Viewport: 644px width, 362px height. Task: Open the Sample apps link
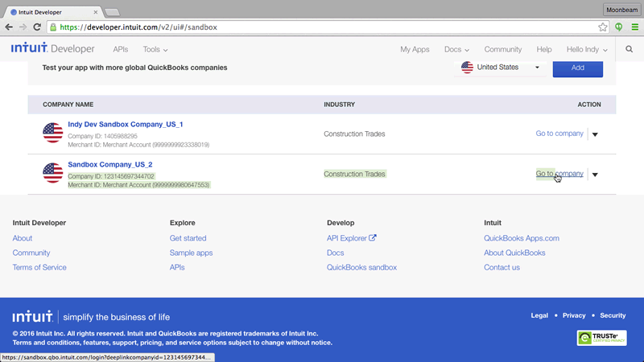coord(191,253)
